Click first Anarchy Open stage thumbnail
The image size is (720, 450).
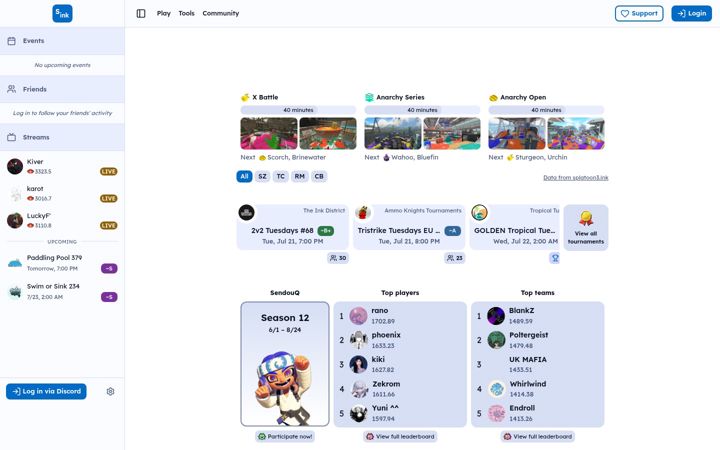point(517,134)
